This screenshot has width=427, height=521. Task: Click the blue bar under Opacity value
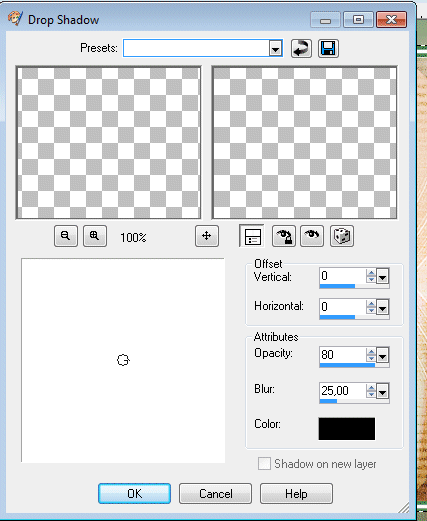347,365
